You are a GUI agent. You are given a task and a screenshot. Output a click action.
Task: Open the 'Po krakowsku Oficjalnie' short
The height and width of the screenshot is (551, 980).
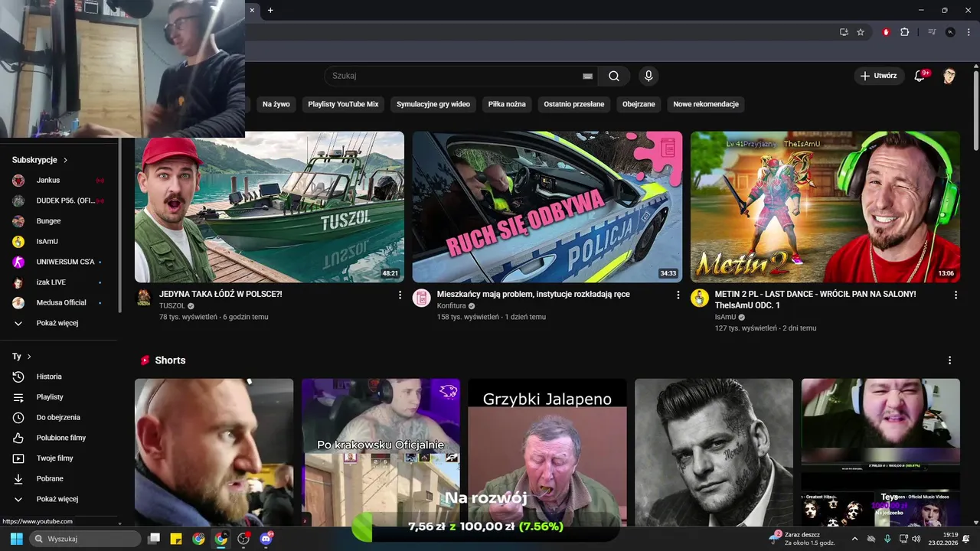click(381, 452)
